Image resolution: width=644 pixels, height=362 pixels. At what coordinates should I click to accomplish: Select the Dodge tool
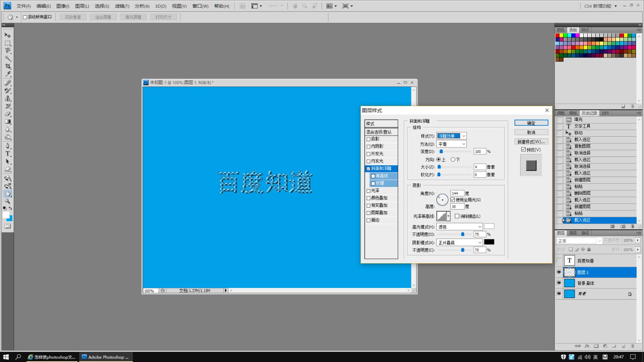(x=8, y=137)
